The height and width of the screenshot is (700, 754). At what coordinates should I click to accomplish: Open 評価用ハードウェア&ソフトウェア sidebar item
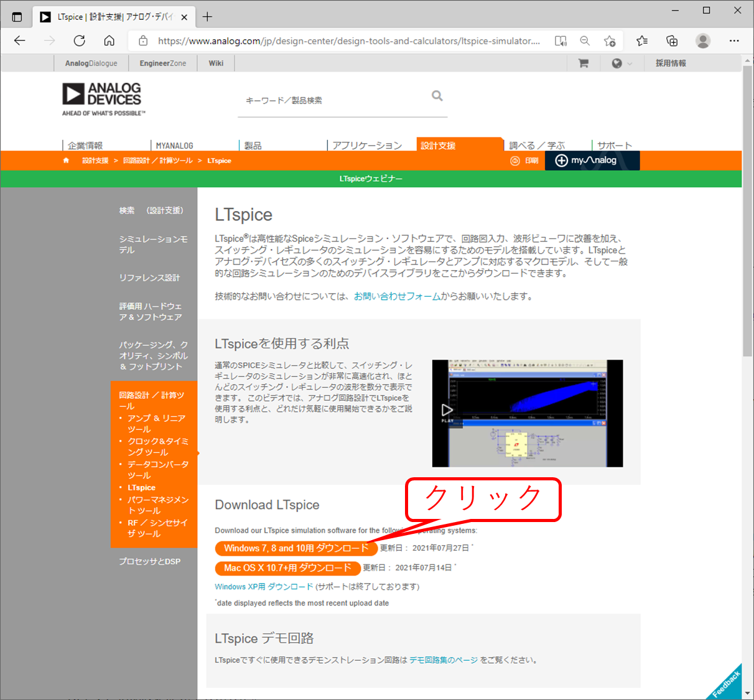pos(151,312)
